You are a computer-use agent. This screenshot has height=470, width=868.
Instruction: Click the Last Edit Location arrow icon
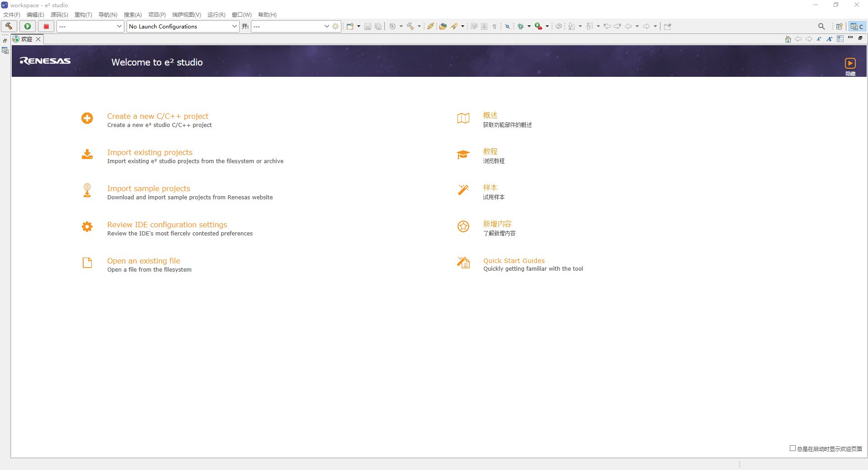click(607, 26)
